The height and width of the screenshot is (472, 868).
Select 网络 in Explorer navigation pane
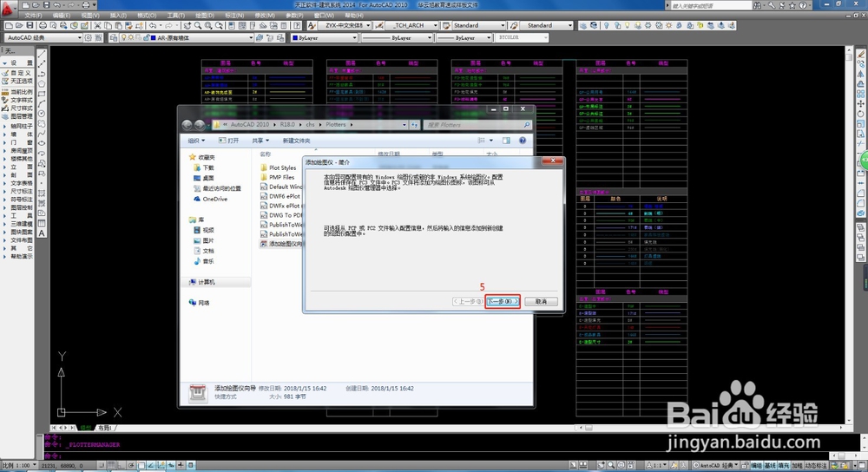tap(200, 303)
